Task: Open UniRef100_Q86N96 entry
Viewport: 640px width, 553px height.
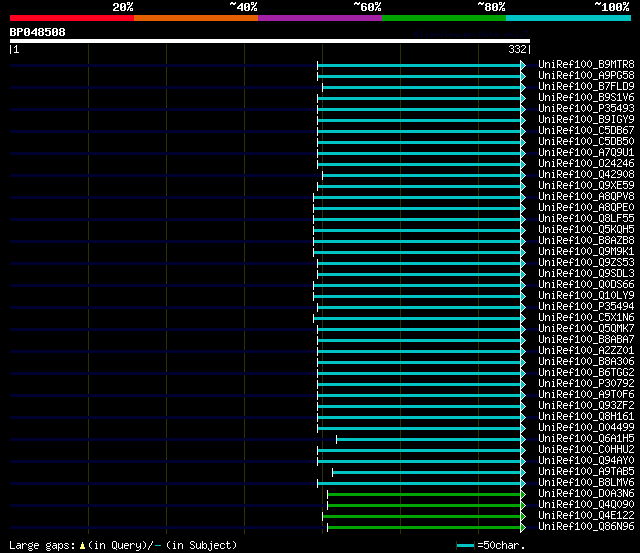Action: coord(586,527)
